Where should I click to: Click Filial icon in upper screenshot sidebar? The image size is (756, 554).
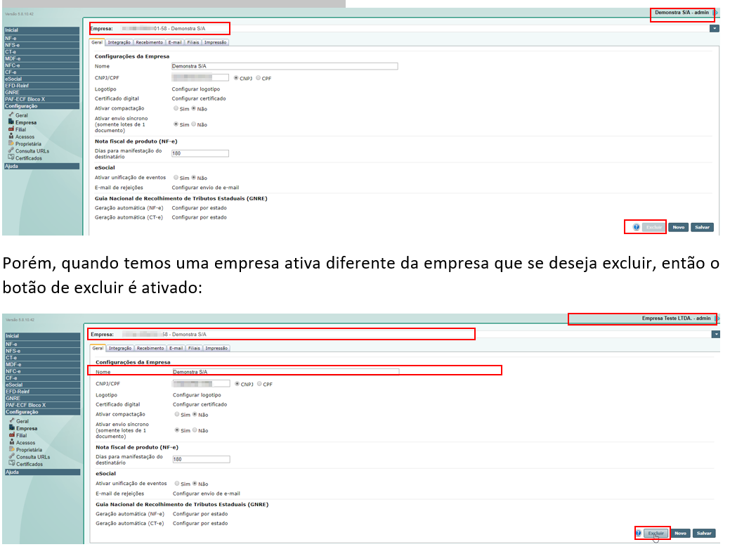tap(11, 129)
